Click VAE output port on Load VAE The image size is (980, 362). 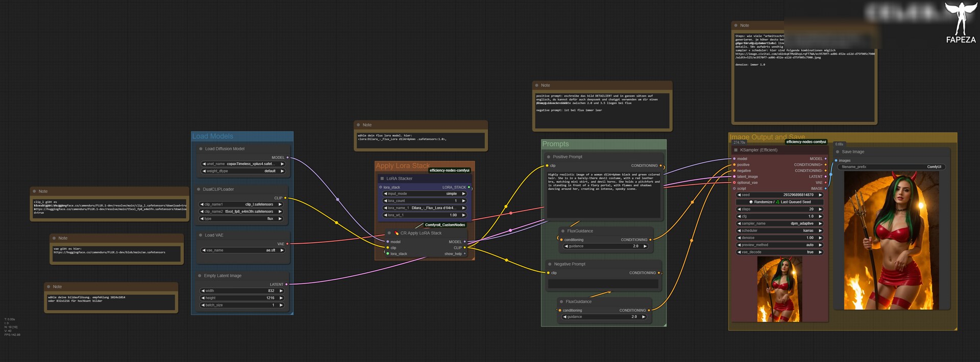pos(287,244)
